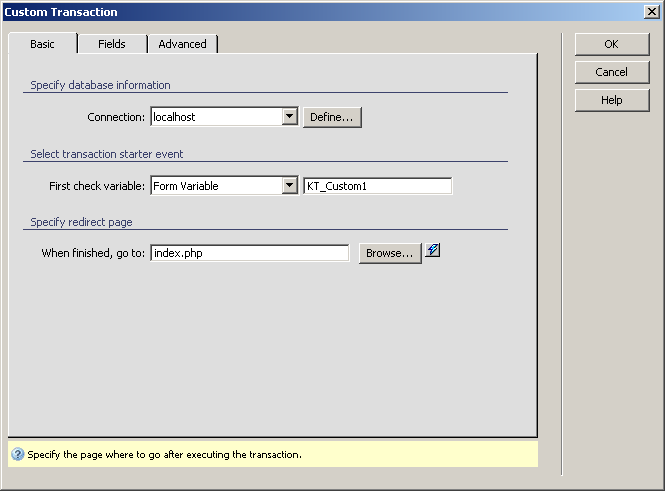Switch to the Basic tab

(42, 44)
